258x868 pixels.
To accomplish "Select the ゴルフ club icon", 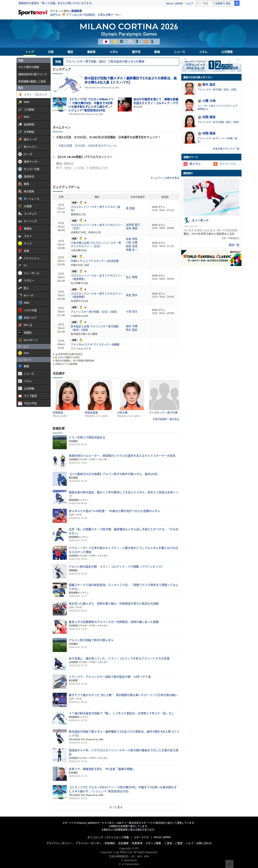I will (20, 236).
